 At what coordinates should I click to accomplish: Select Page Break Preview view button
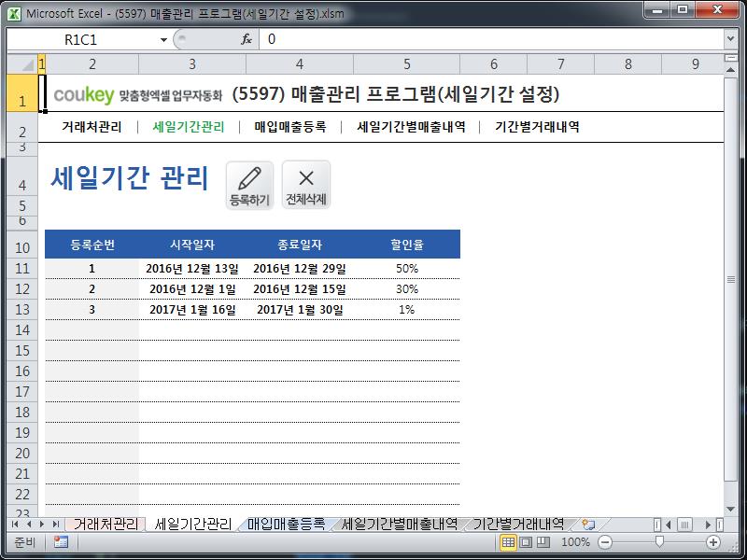pyautogui.click(x=543, y=542)
